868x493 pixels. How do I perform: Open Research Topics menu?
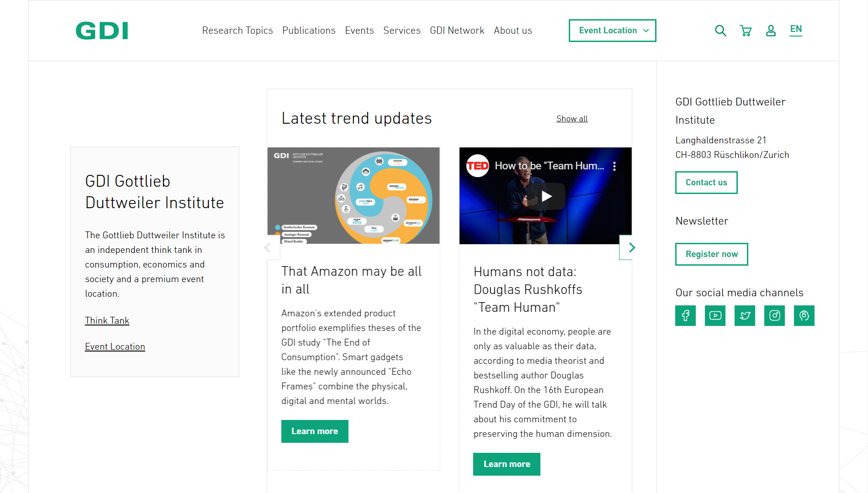point(238,31)
